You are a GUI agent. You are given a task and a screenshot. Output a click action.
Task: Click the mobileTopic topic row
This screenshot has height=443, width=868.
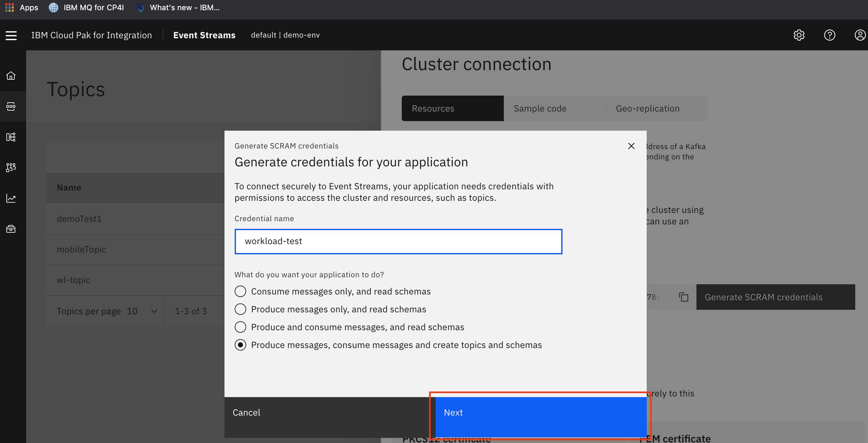tap(136, 249)
